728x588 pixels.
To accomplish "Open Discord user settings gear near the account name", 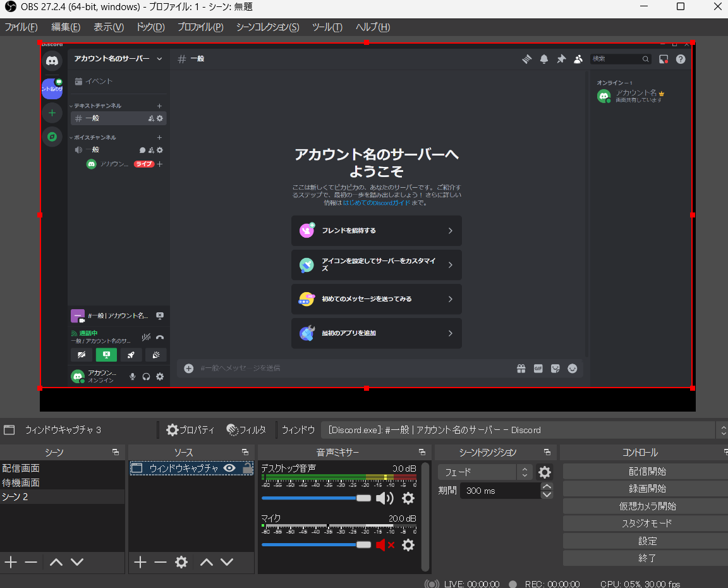I will [160, 376].
